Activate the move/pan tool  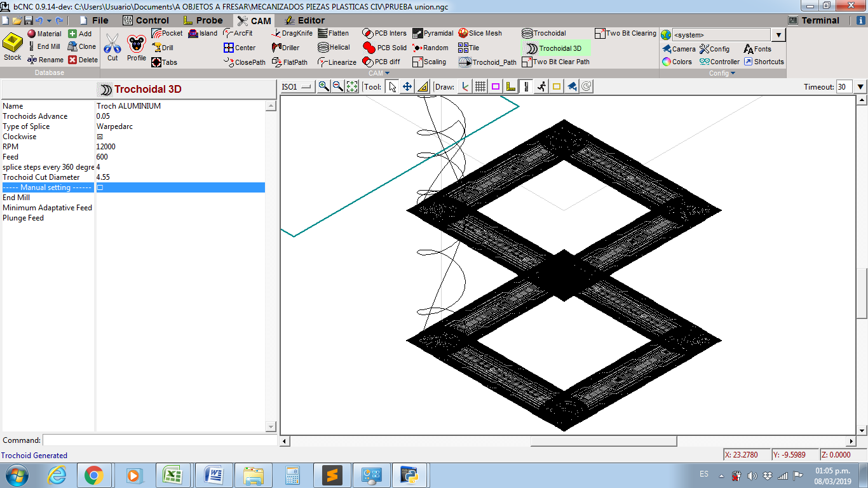tap(407, 86)
